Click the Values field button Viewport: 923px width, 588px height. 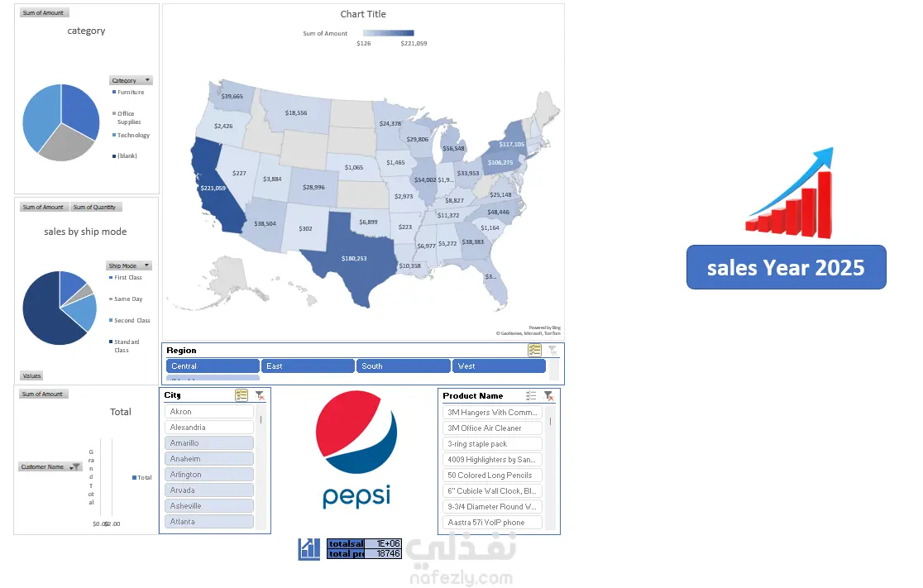point(31,375)
